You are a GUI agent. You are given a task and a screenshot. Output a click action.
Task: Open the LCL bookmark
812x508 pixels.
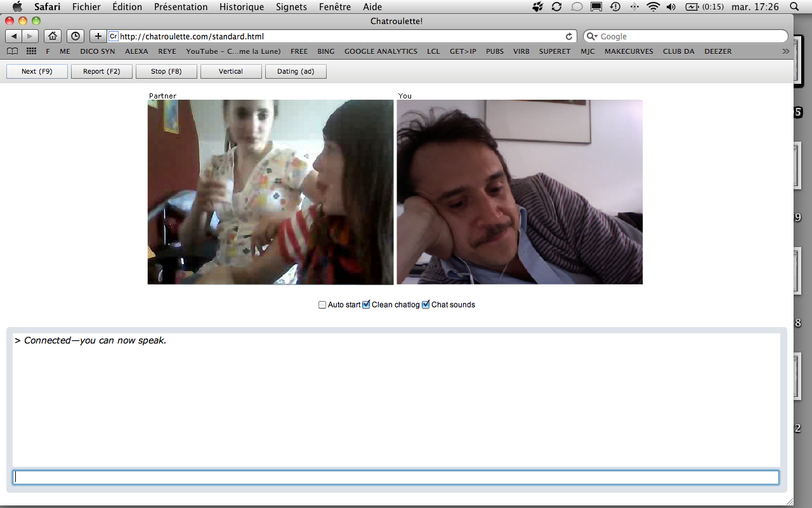pyautogui.click(x=433, y=51)
